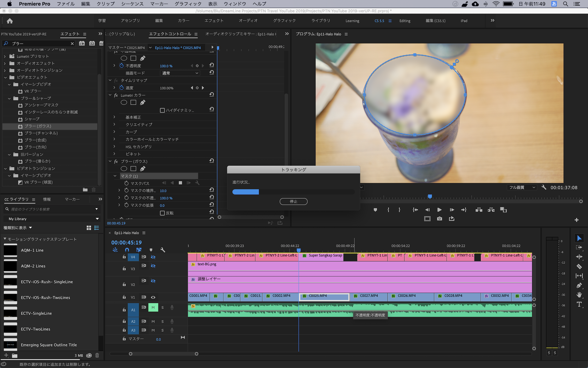Select the Type tool

click(579, 304)
